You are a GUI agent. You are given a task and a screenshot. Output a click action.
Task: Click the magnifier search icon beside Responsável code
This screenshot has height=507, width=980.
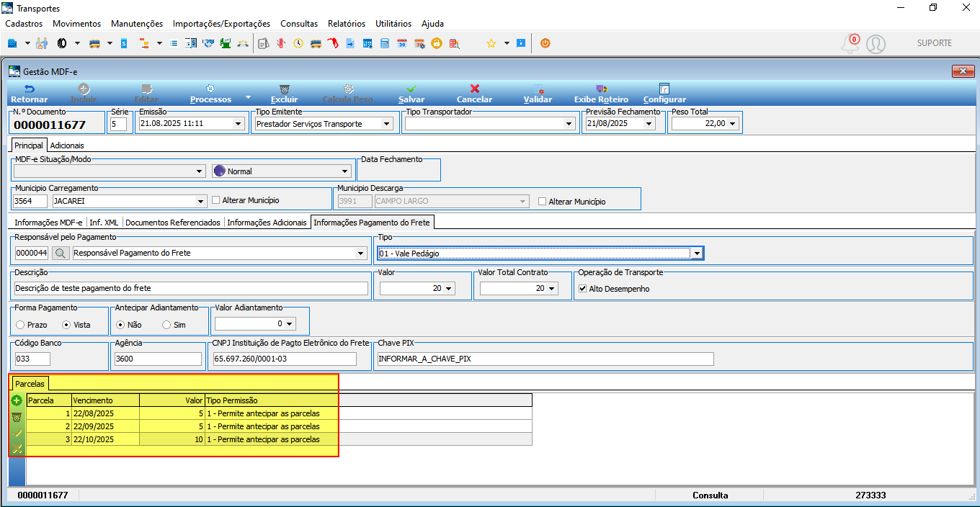pos(61,253)
